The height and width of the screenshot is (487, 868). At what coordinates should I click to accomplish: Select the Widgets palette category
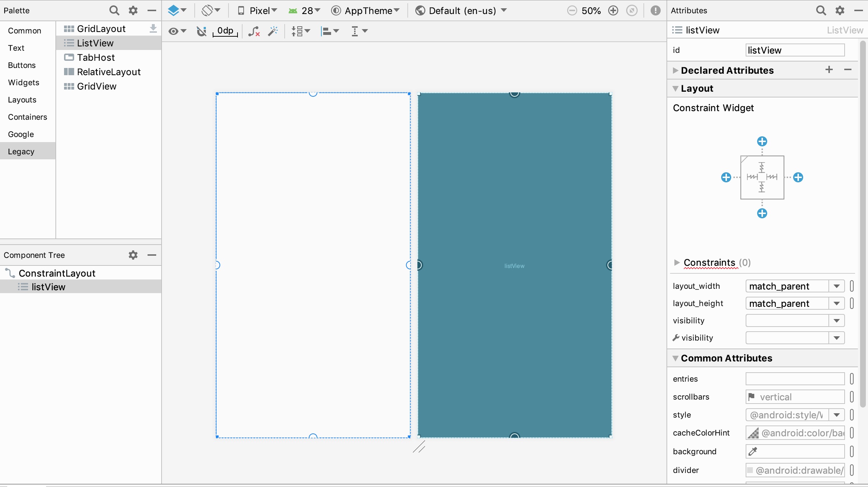pyautogui.click(x=23, y=82)
